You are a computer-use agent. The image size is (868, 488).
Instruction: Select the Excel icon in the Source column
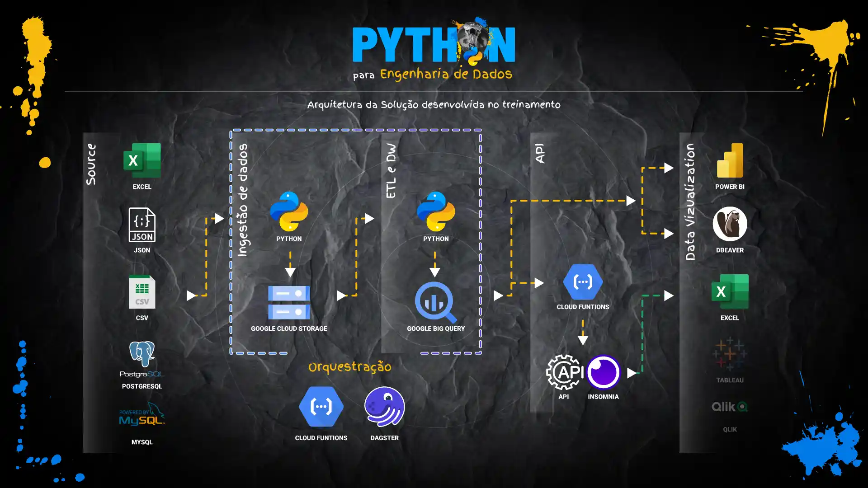coord(142,160)
